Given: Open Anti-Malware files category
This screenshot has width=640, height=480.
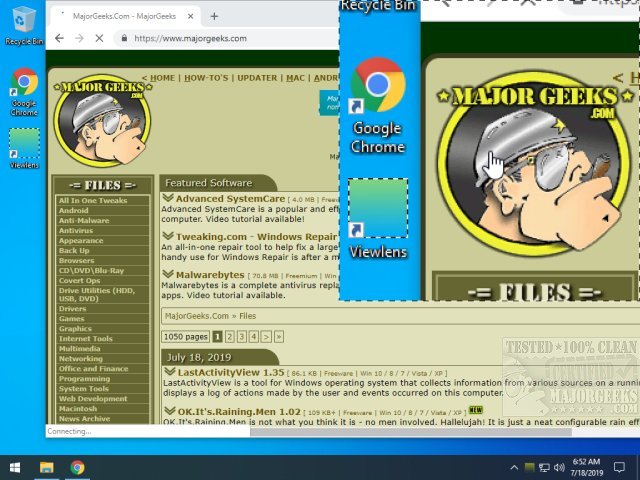Looking at the screenshot, I should [103, 220].
